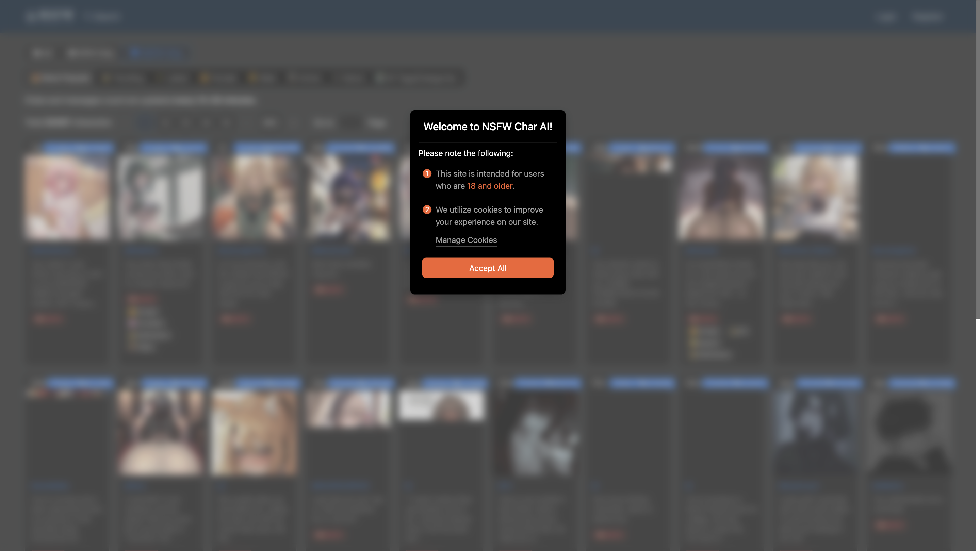
Task: Switch to the highlighted blue filter tab
Action: [155, 53]
